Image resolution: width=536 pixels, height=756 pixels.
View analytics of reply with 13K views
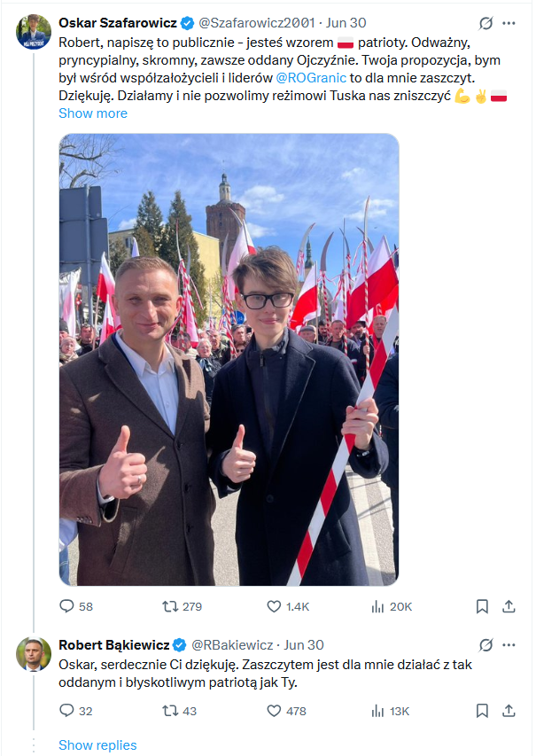[378, 711]
